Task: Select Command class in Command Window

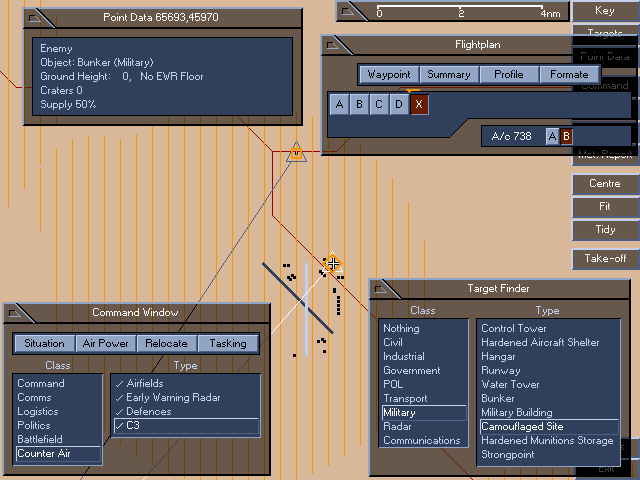Action: click(x=58, y=384)
